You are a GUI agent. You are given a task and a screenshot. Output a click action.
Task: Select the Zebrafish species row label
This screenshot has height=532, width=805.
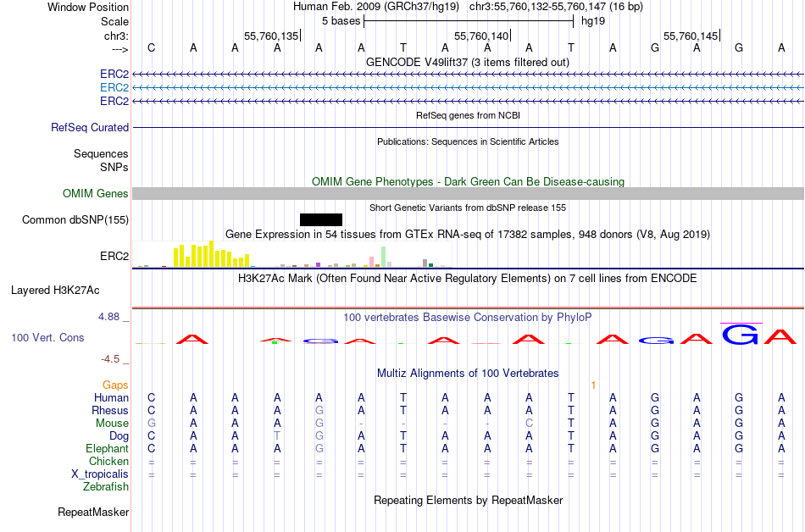(106, 486)
